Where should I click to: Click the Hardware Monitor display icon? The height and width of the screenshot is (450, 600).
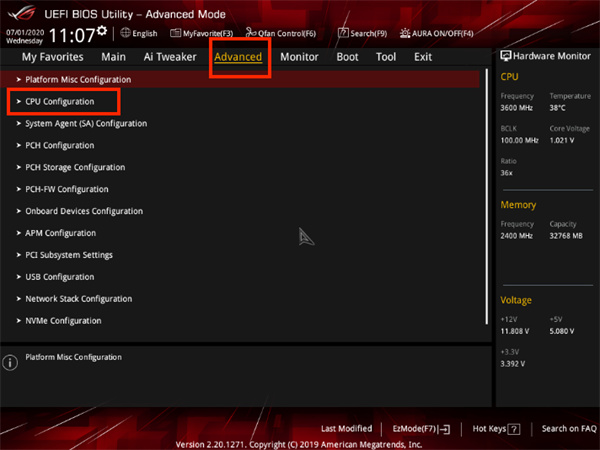pos(505,57)
